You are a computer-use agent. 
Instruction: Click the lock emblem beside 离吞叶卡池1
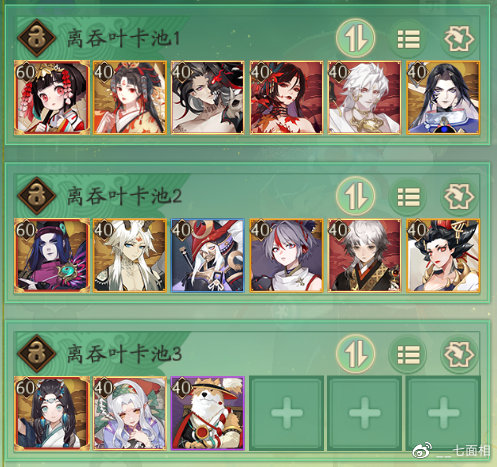36,38
